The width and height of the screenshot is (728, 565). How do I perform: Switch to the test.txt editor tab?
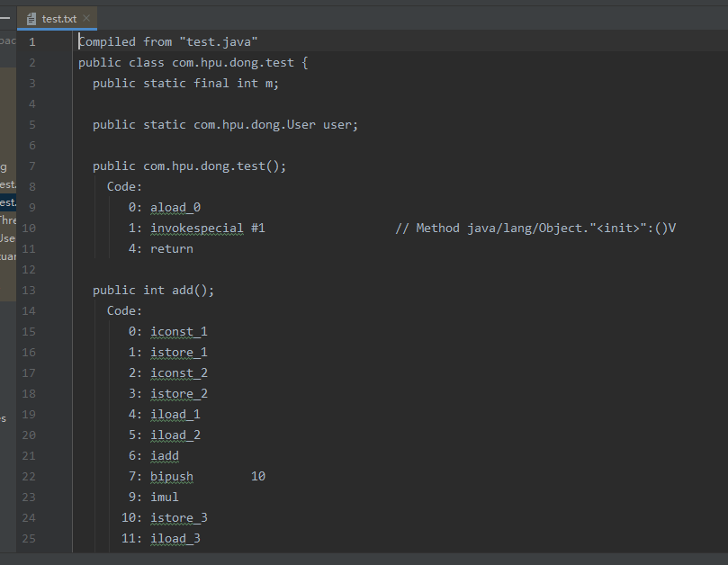57,19
